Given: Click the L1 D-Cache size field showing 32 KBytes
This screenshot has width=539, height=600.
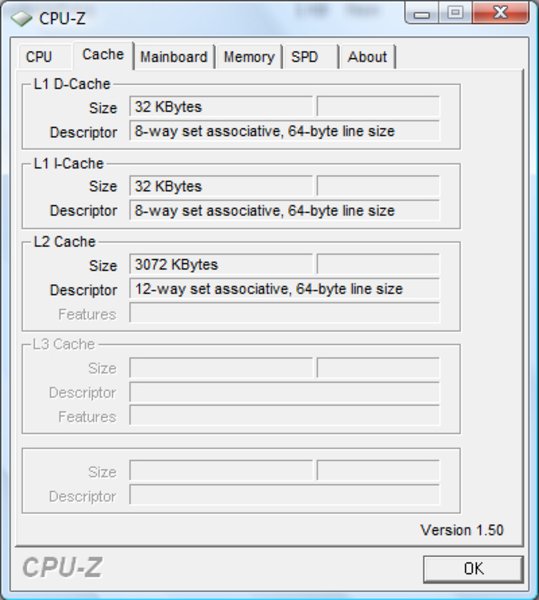Looking at the screenshot, I should (x=221, y=106).
